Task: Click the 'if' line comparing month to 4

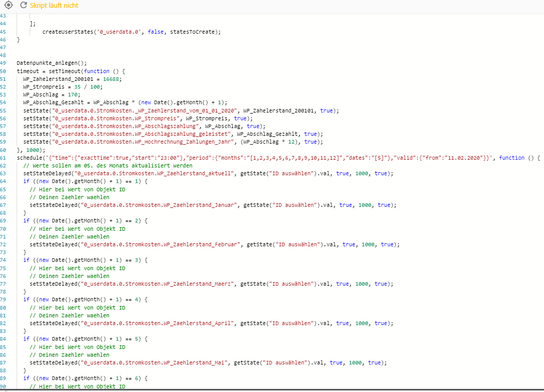Action: [x=86, y=300]
